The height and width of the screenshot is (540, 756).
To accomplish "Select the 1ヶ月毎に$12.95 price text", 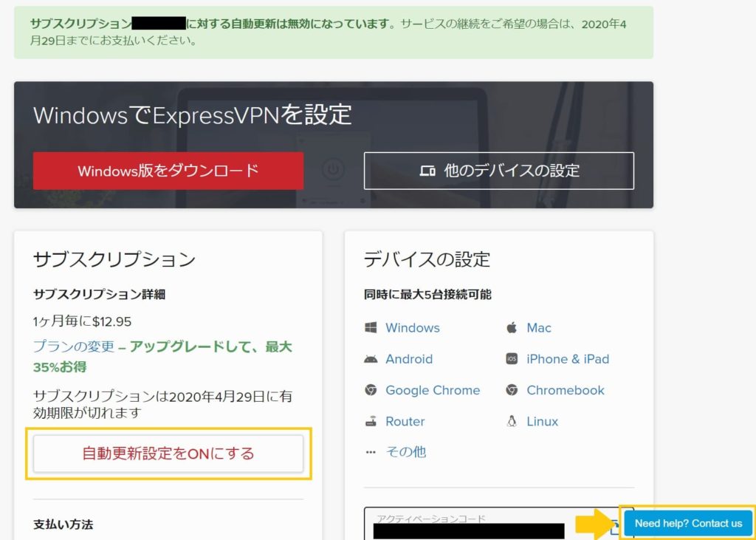I will (83, 321).
